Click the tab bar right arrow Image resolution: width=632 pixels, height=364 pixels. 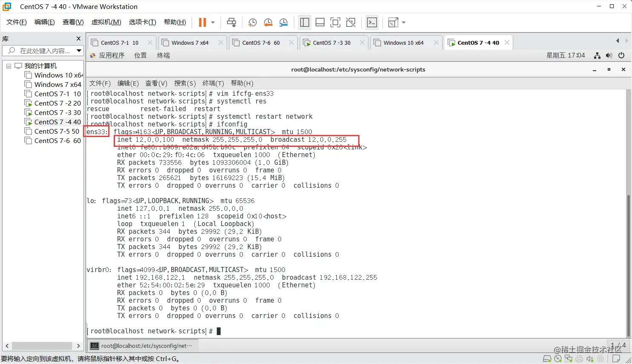coord(626,41)
